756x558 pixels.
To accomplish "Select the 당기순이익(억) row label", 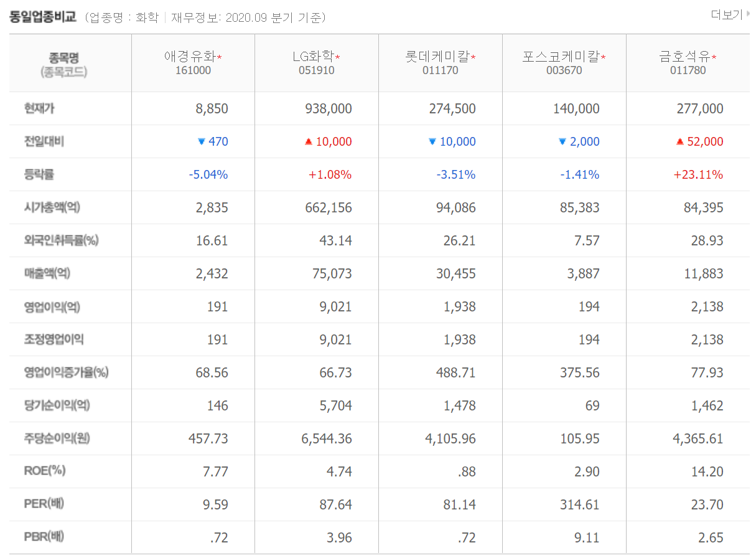I will [x=57, y=405].
